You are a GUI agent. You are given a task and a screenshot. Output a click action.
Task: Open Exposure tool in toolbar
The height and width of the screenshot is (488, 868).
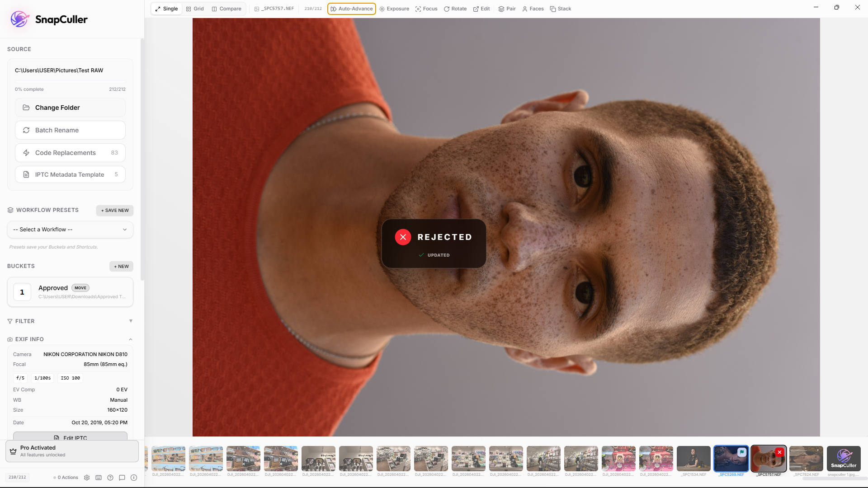[x=394, y=9]
